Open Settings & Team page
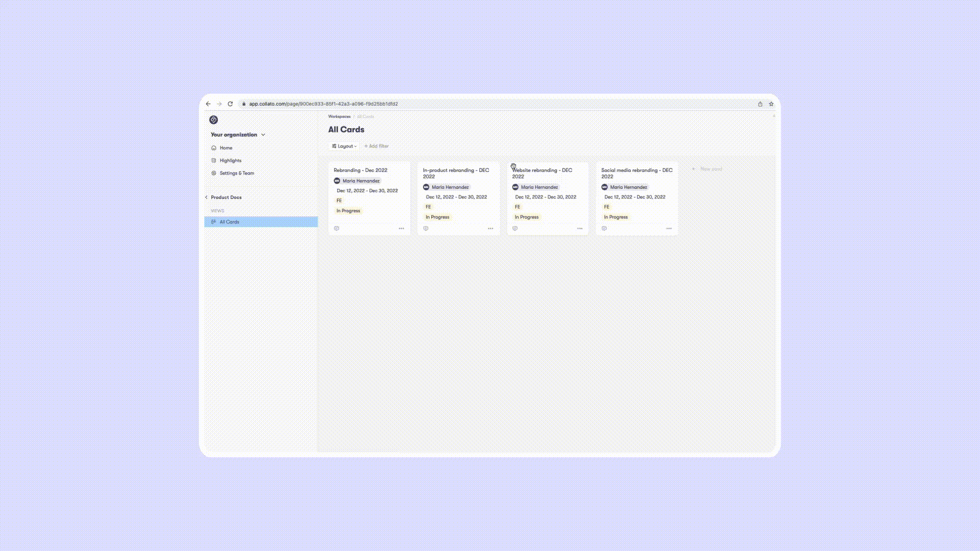The image size is (980, 551). [236, 173]
